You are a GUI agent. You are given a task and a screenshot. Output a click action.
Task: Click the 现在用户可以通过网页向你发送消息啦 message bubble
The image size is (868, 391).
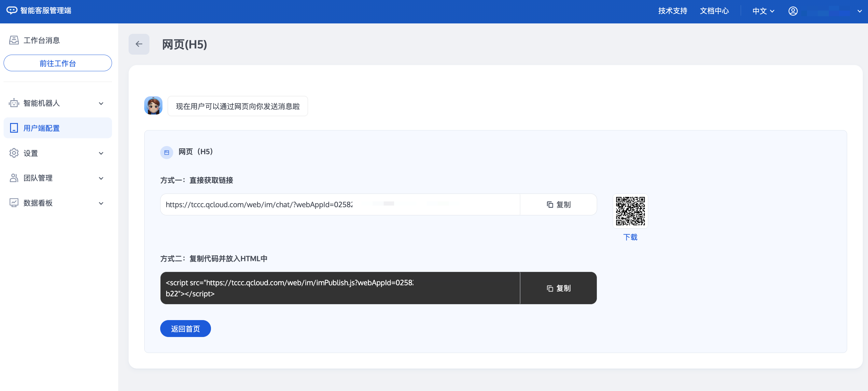click(238, 106)
